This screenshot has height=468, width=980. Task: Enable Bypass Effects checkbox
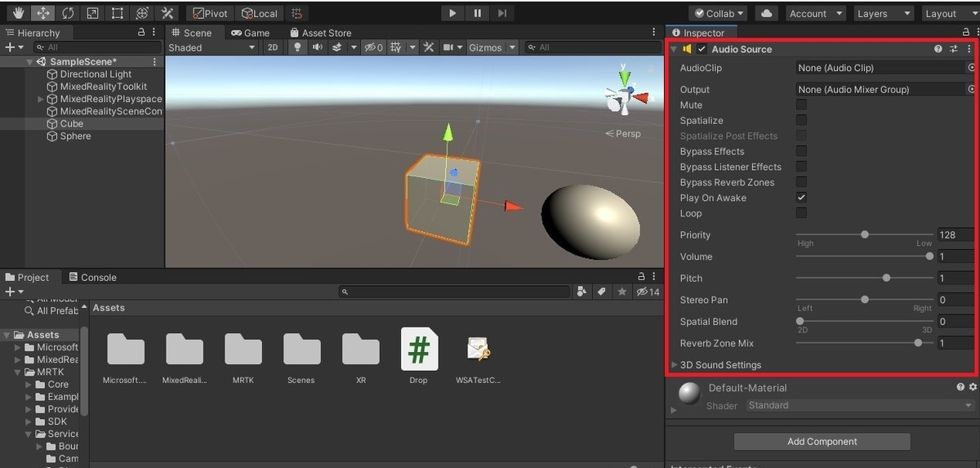(x=801, y=151)
